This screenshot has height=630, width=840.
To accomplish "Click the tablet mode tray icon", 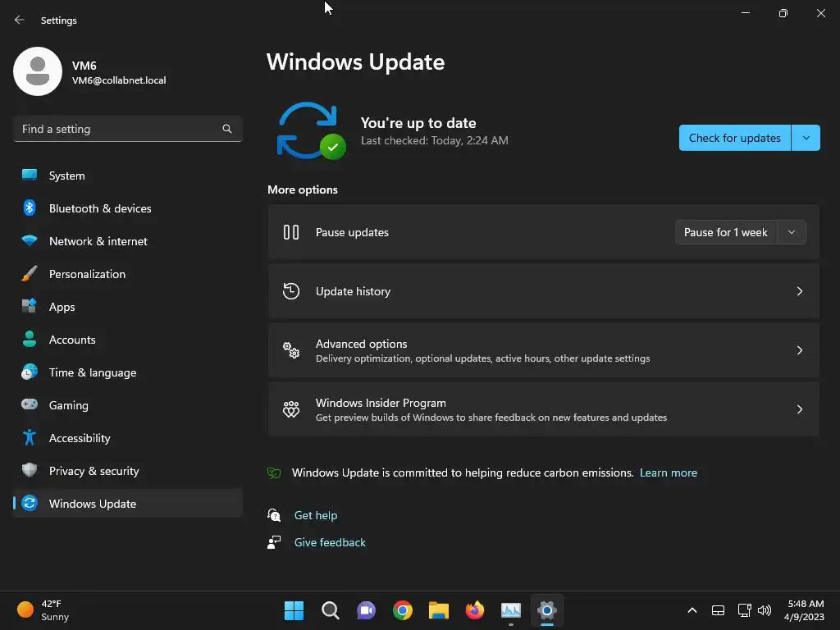I will tap(718, 610).
